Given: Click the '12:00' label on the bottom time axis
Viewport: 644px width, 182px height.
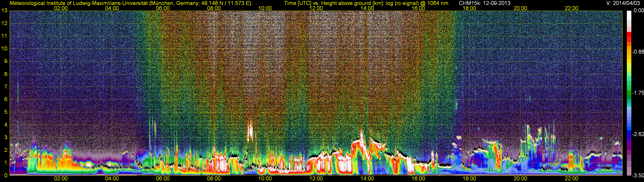Looking at the screenshot, I should coord(316,179).
